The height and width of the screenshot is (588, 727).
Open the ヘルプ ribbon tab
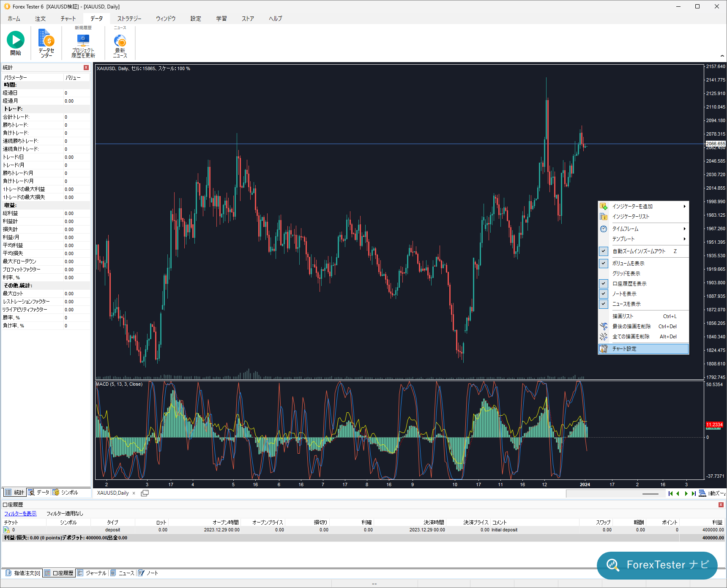click(x=276, y=19)
